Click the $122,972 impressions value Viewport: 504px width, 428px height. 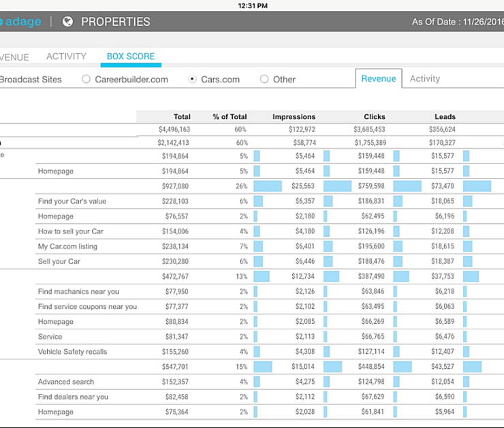coord(302,129)
